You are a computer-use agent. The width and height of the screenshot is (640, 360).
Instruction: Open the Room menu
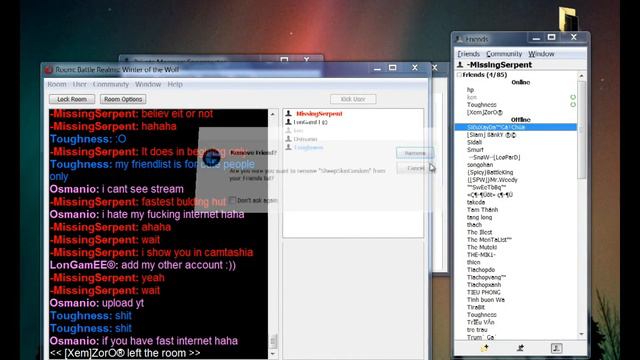57,84
